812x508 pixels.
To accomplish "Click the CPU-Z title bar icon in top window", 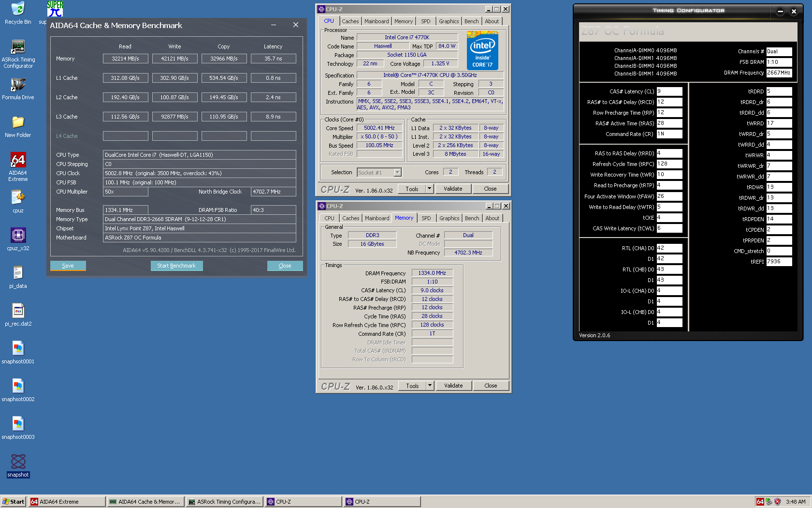I will tap(321, 9).
